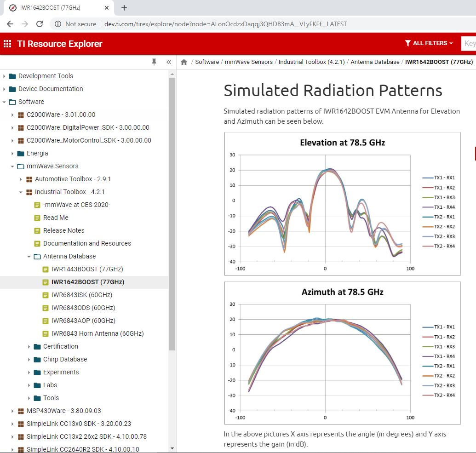
Task: Select SimpleLink CC2640R2 SDK - 4.10.00.10 entry
Action: point(83,449)
